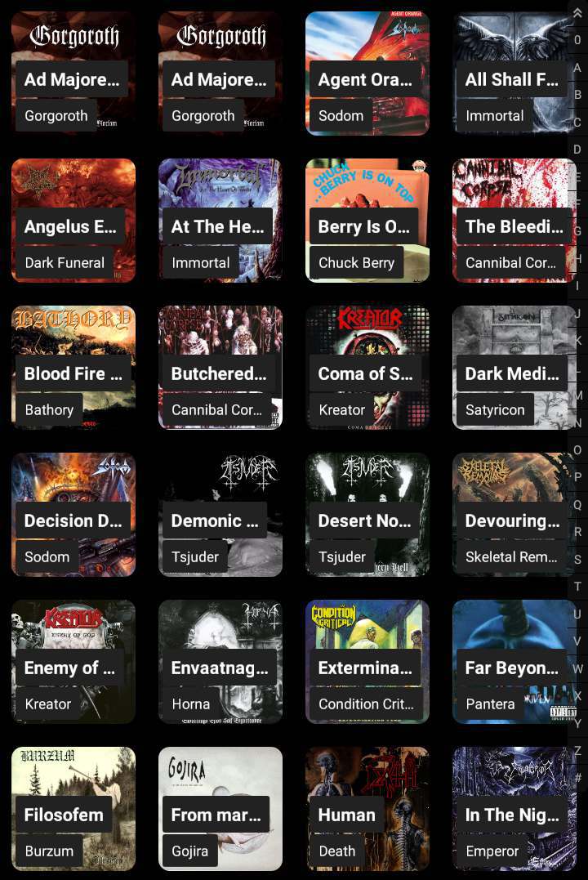
Task: Select Blood Fire Death album by Bathory
Action: (73, 368)
